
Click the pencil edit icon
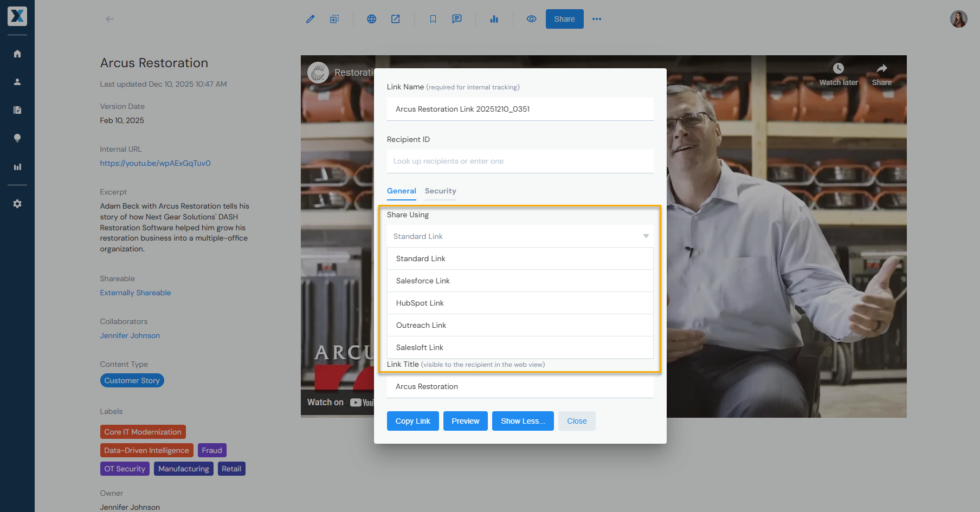[x=310, y=19]
